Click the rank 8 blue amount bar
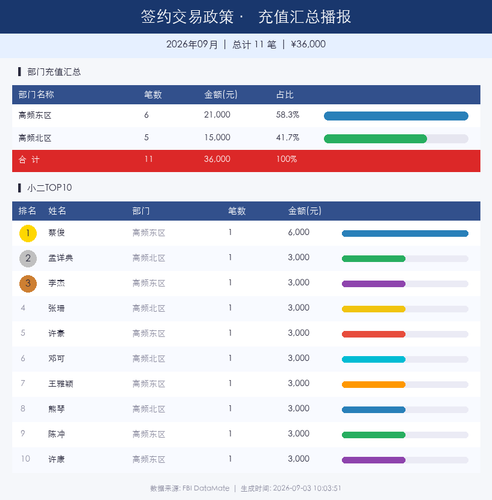Screen dimensions: 492x500 pos(374,410)
